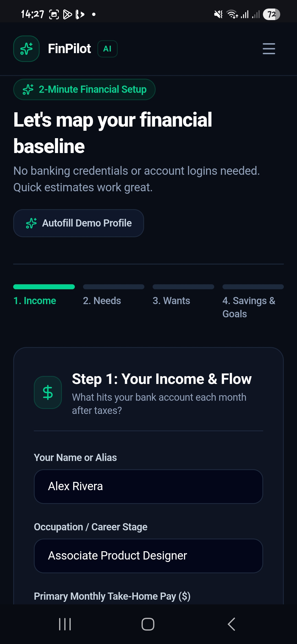
Task: Click Autofill Demo Profile button
Action: tap(79, 223)
